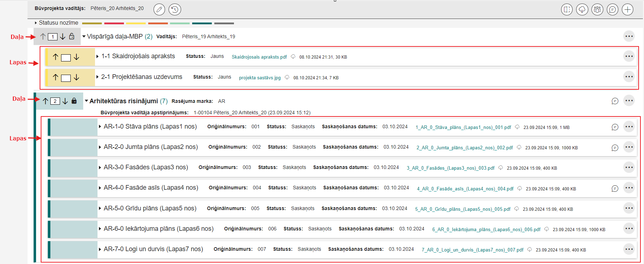The width and height of the screenshot is (644, 264).
Task: Toggle the open lock on Vispārīgā daļa-MBP
Action: [72, 36]
